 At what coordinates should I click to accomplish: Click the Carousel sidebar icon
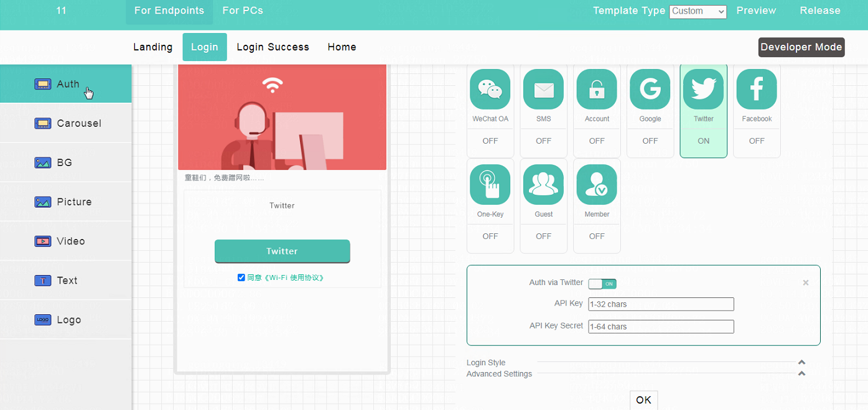tap(42, 123)
